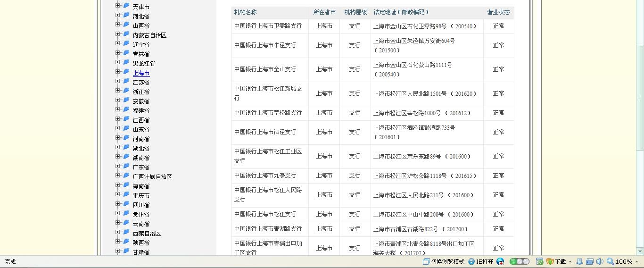This screenshot has width=644, height=268.
Task: Mute browser sound via speaker icon
Action: [x=599, y=261]
